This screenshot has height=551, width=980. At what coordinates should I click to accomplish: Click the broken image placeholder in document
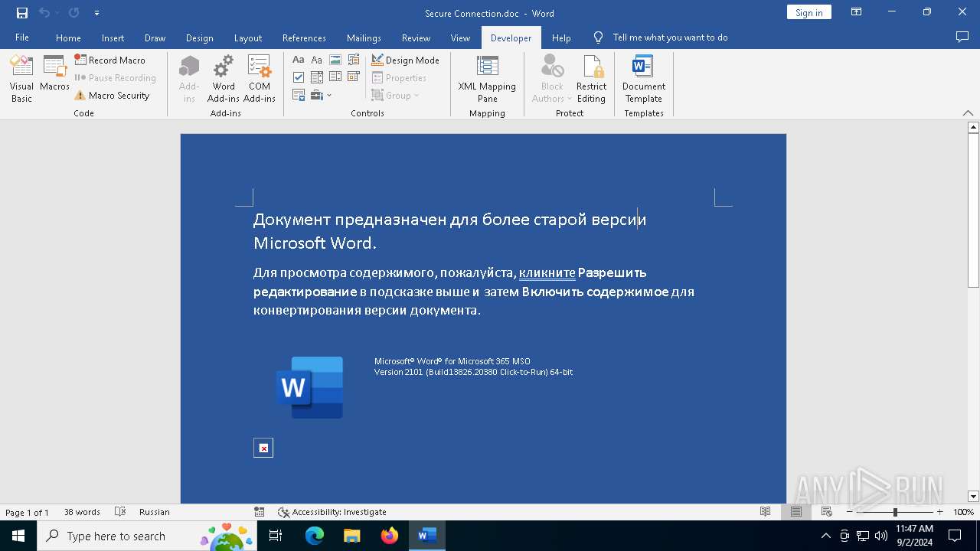click(x=263, y=448)
